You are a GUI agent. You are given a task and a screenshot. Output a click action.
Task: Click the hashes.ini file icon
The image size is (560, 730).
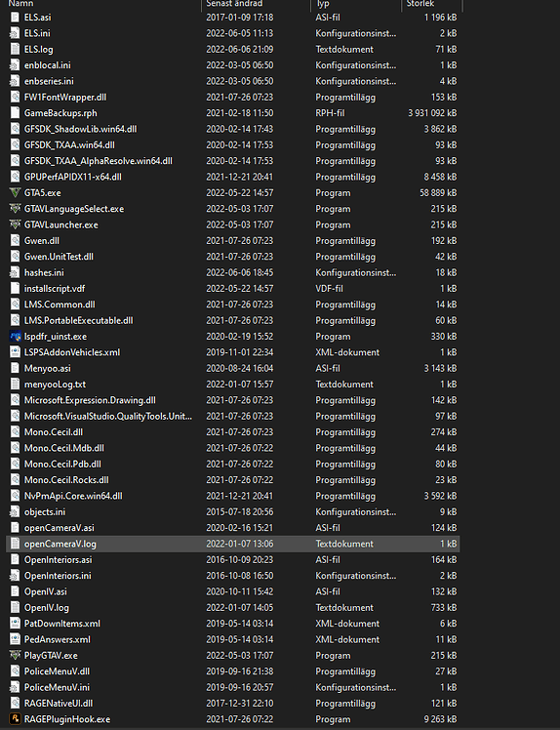click(x=16, y=272)
